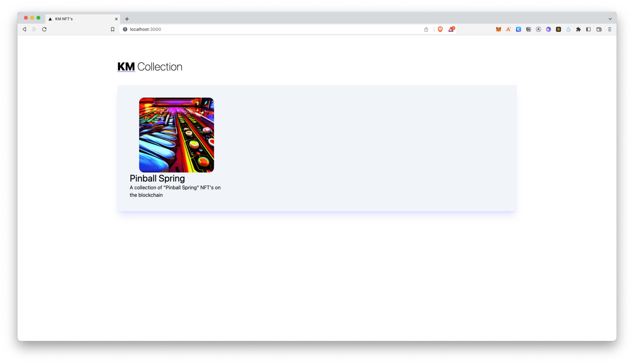Open the Brave Wallet icon
634x364 pixels.
point(599,29)
